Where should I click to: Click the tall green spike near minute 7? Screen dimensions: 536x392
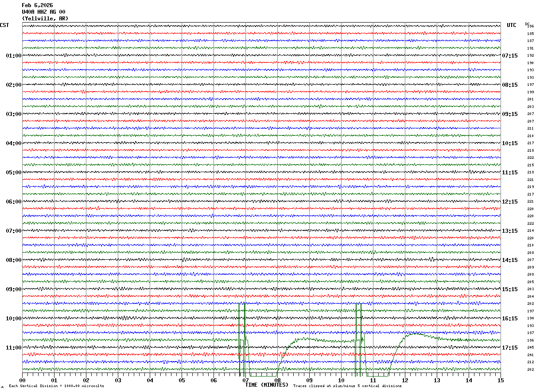(x=242, y=339)
